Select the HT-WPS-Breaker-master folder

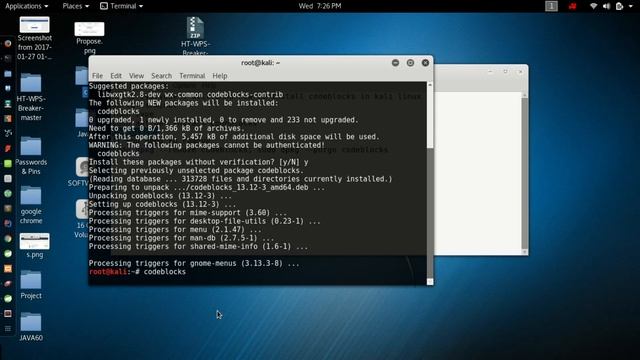point(31,97)
